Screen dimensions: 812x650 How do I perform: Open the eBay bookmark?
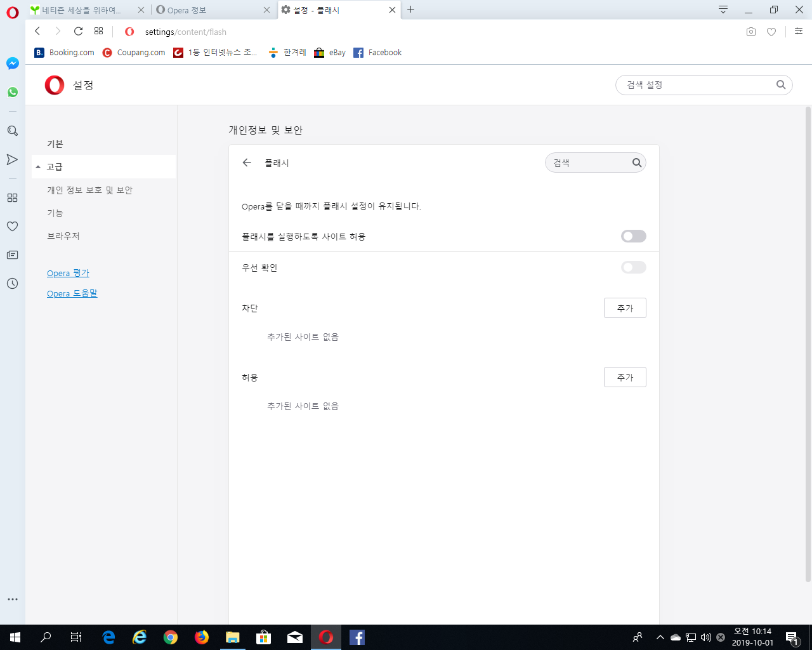click(330, 53)
